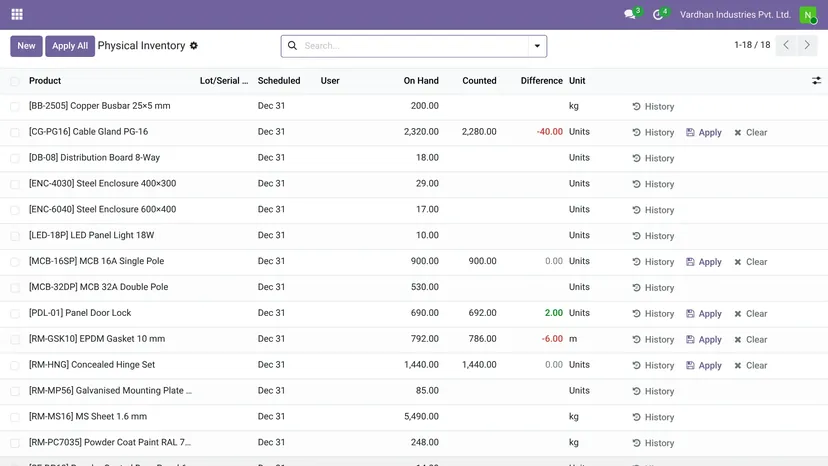828x466 pixels.
Task: Sort by the Counted column header
Action: pyautogui.click(x=479, y=81)
